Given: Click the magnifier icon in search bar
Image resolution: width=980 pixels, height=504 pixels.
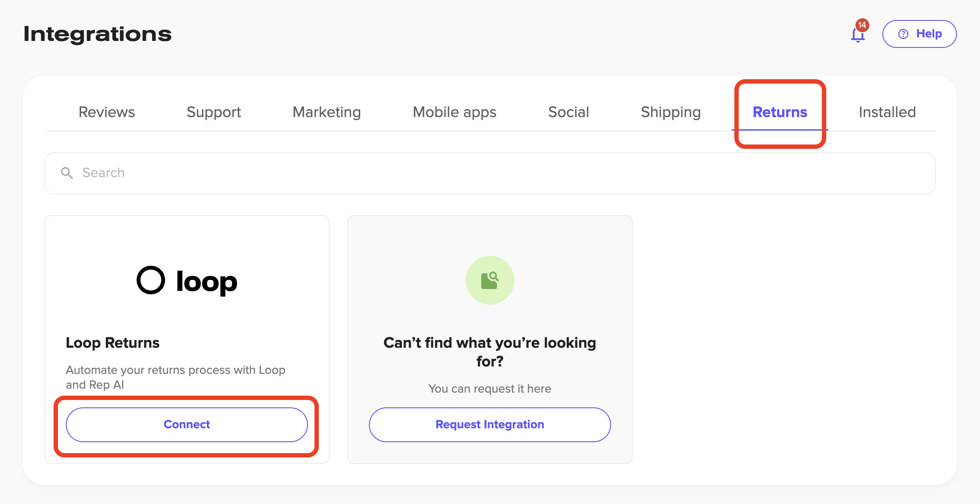Looking at the screenshot, I should click(x=67, y=173).
